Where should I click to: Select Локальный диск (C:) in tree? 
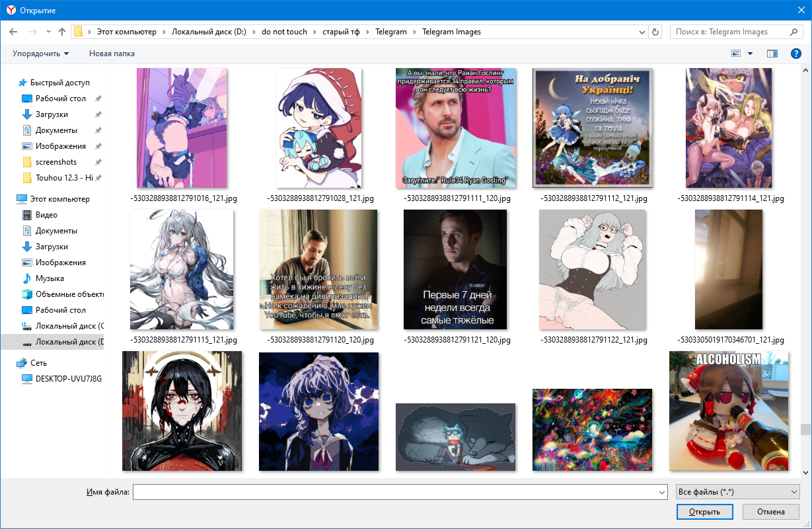[69, 326]
